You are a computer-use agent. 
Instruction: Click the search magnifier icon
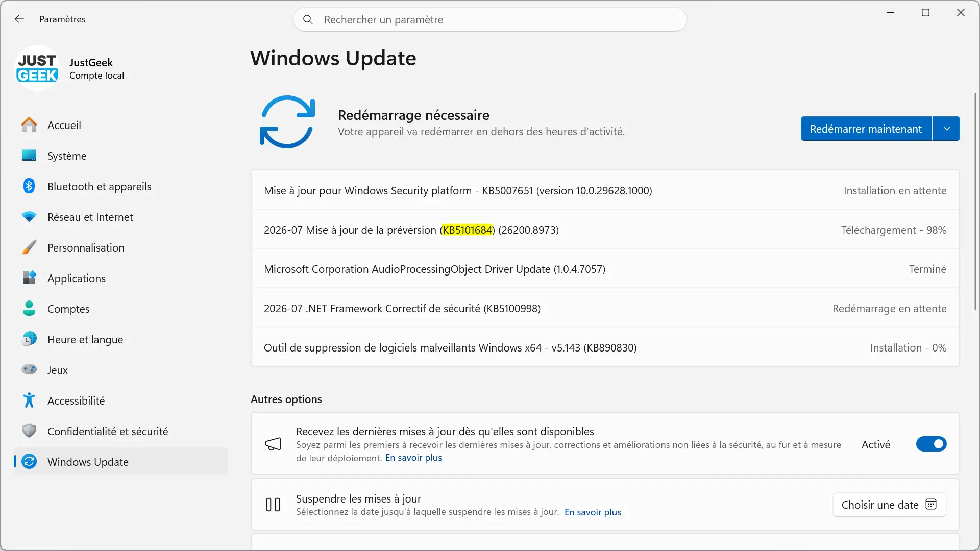tap(308, 19)
